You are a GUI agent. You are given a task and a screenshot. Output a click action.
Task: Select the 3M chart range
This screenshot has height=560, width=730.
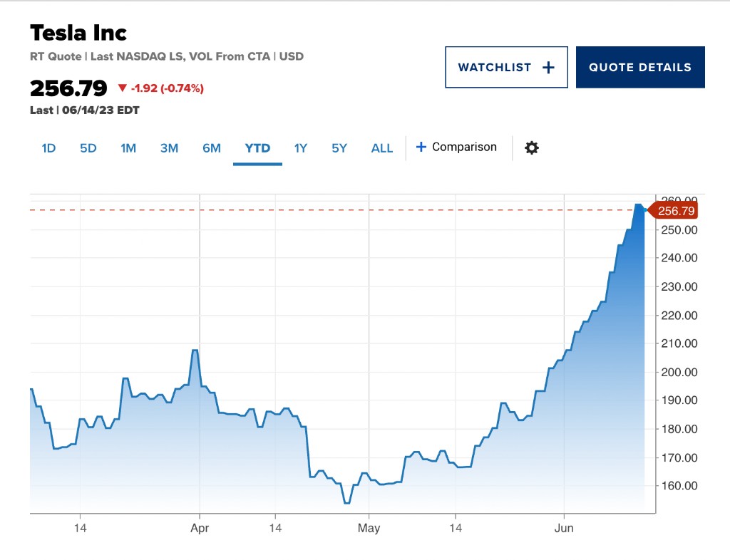(x=170, y=148)
